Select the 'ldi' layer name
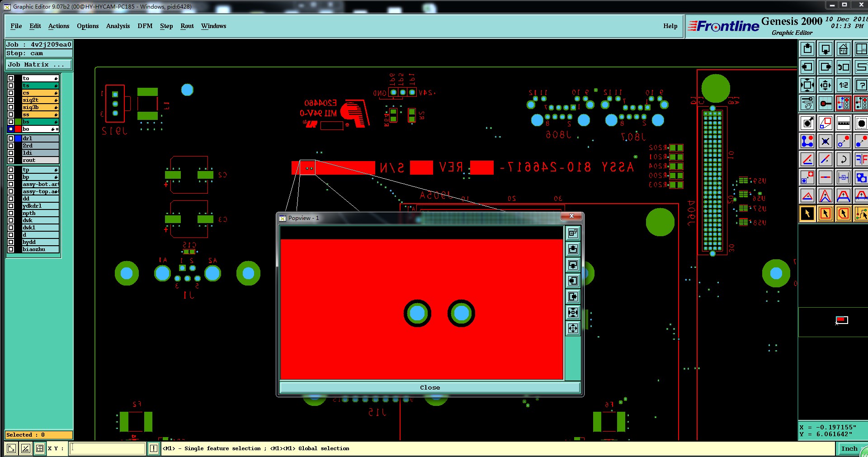Image resolution: width=868 pixels, height=457 pixels. coord(40,153)
